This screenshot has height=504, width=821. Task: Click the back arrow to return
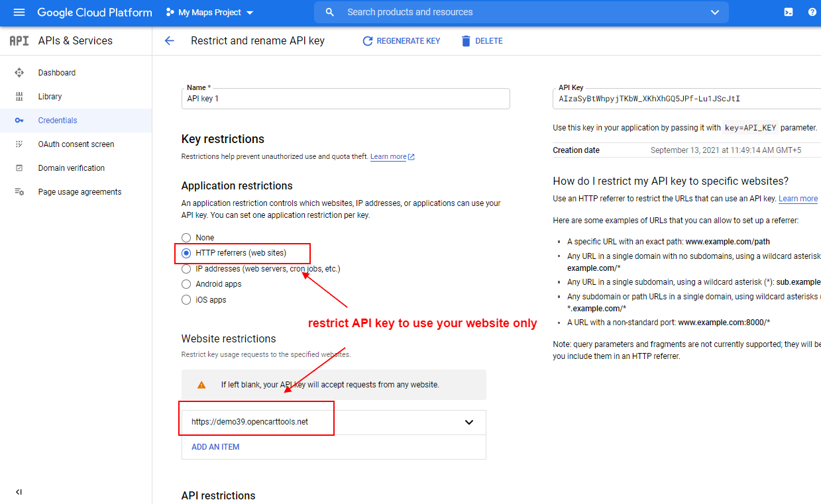tap(169, 40)
